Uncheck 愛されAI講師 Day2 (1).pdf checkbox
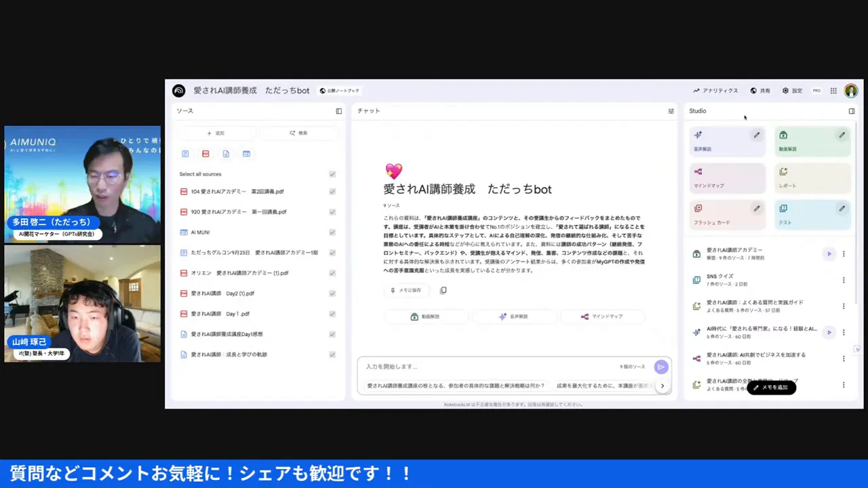 pyautogui.click(x=332, y=293)
